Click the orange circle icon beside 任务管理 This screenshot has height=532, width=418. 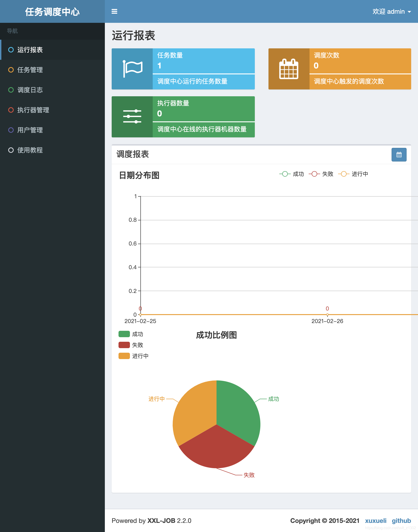click(x=11, y=70)
